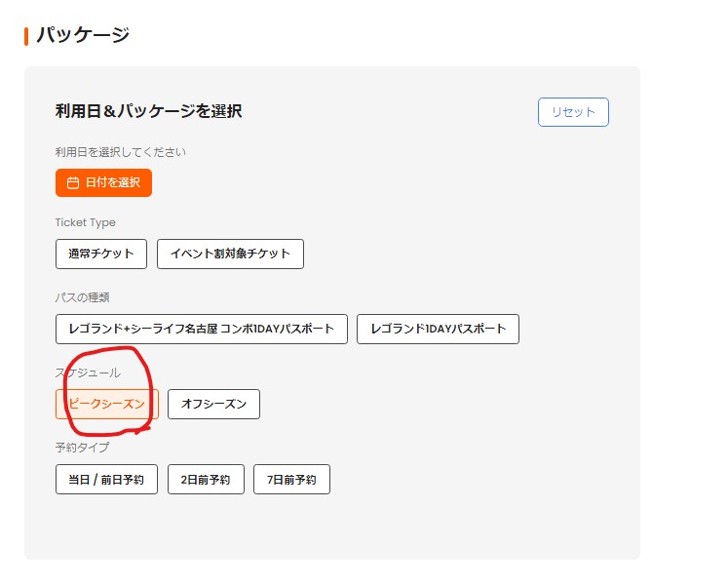Viewport: 728px width, 587px height.
Task: Choose イベント割対象チケット ticket type
Action: (x=230, y=254)
